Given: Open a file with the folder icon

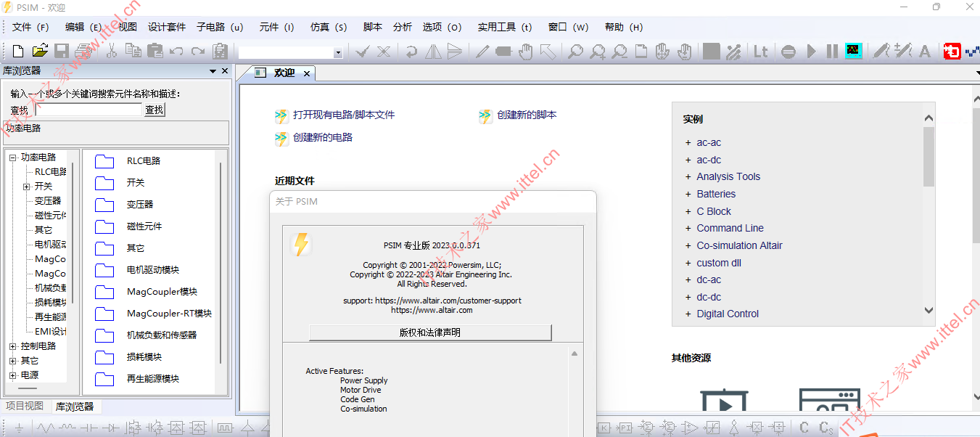Looking at the screenshot, I should tap(40, 51).
